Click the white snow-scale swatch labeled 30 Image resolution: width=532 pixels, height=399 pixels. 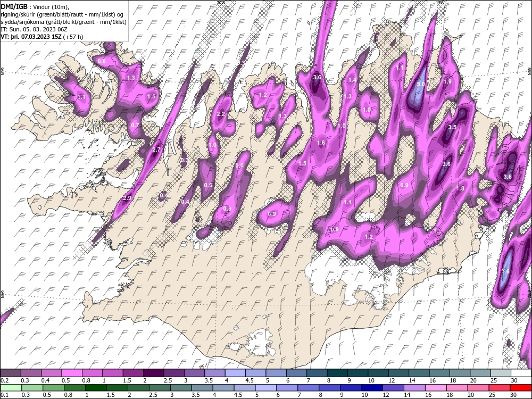pos(521,373)
